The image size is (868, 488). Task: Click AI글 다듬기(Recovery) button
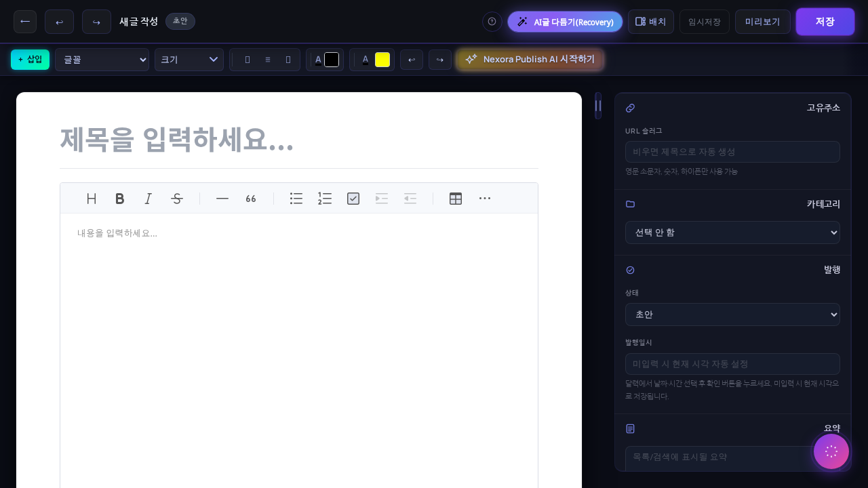pos(565,22)
